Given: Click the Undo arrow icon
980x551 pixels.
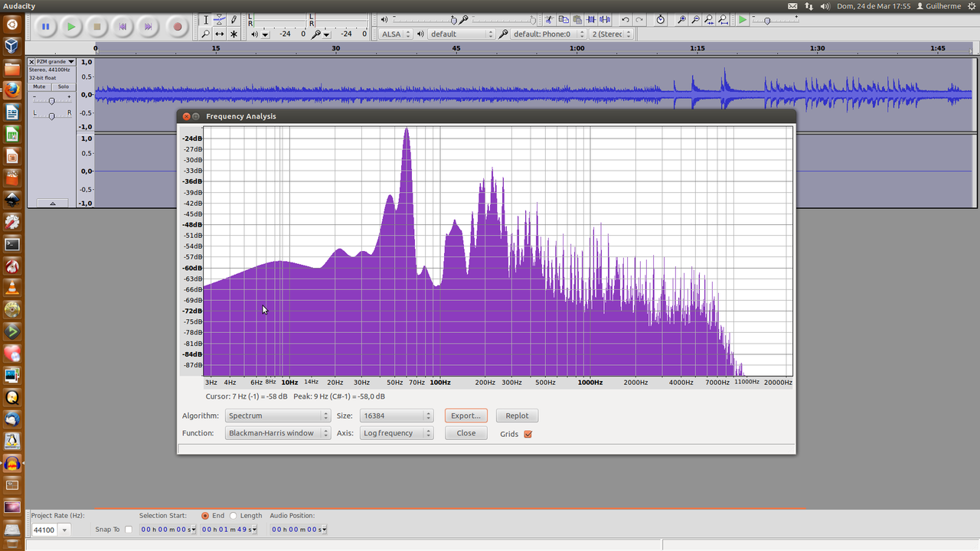Looking at the screenshot, I should 626,20.
